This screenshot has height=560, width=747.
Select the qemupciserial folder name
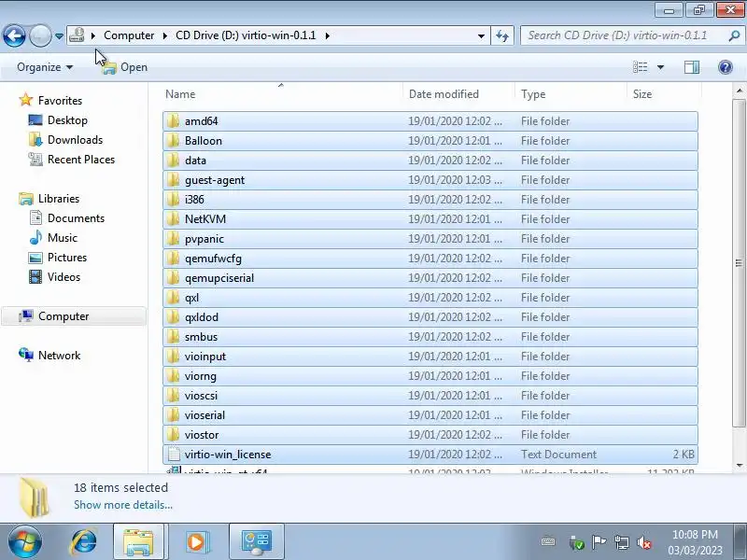tap(219, 278)
